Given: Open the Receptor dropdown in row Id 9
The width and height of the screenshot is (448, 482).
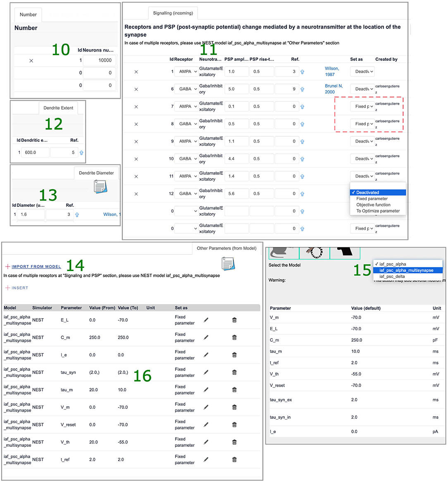Looking at the screenshot, I should coord(186,141).
